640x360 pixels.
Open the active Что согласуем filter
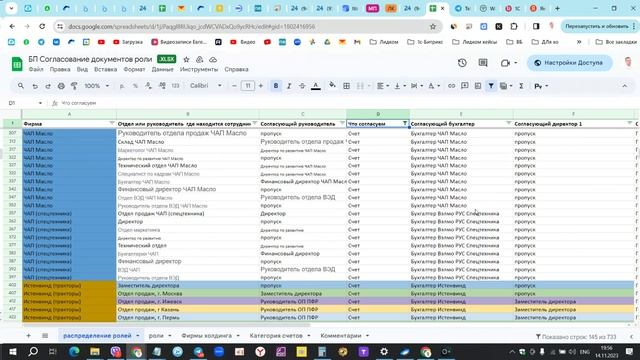[x=405, y=123]
